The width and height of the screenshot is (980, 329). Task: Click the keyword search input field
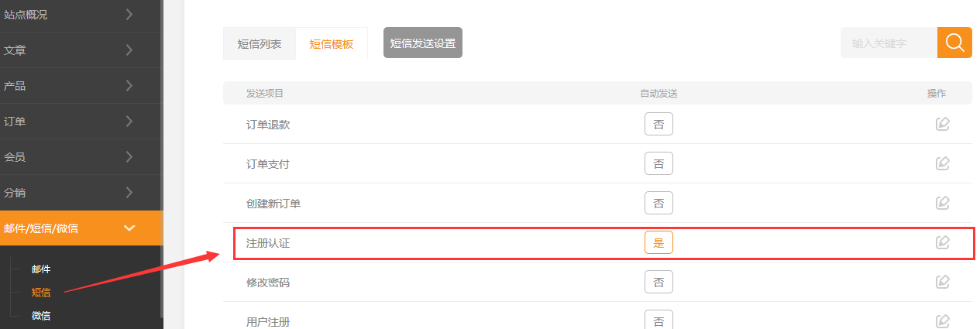[x=888, y=43]
